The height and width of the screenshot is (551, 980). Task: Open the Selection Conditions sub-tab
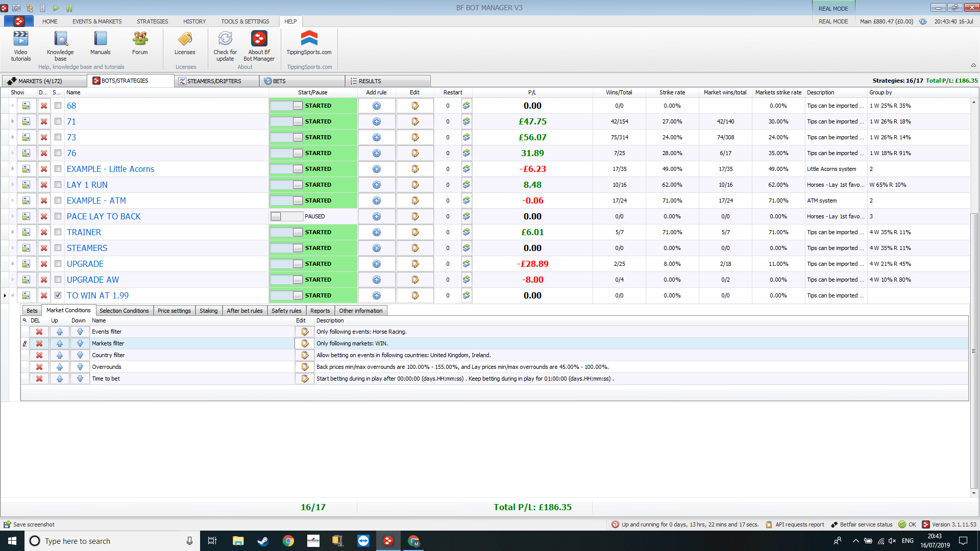[x=124, y=311]
